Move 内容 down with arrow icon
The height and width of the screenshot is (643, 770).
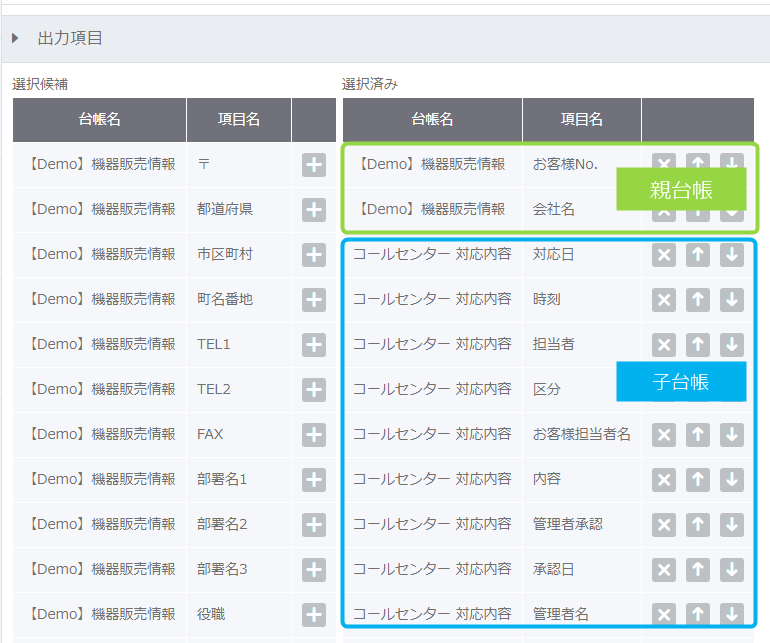(732, 480)
